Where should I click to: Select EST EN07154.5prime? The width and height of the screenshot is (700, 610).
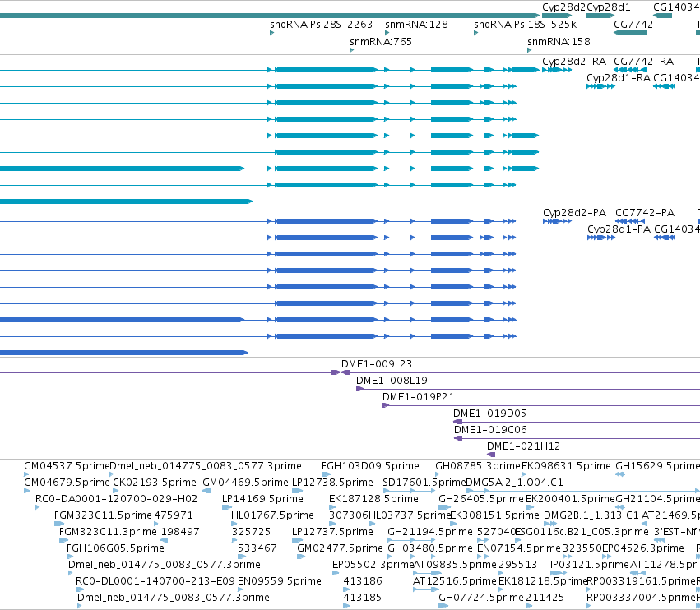519,548
